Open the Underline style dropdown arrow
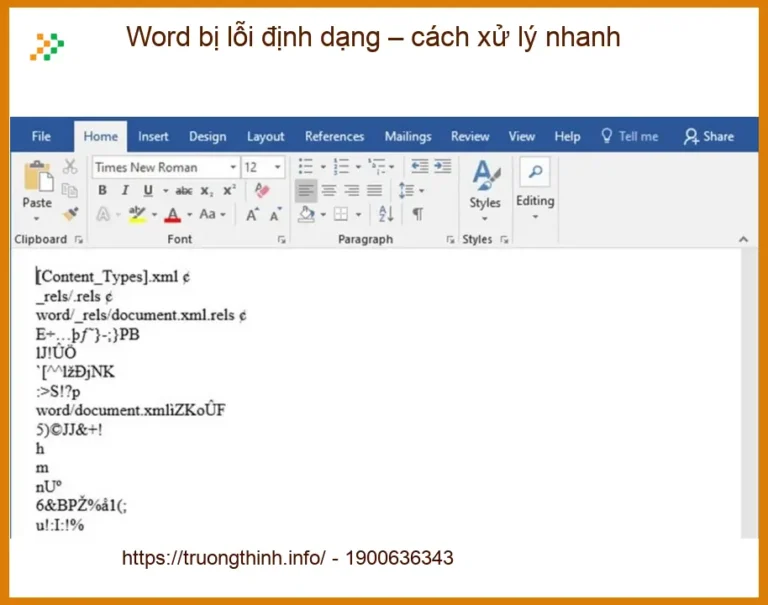The width and height of the screenshot is (768, 605). 166,191
